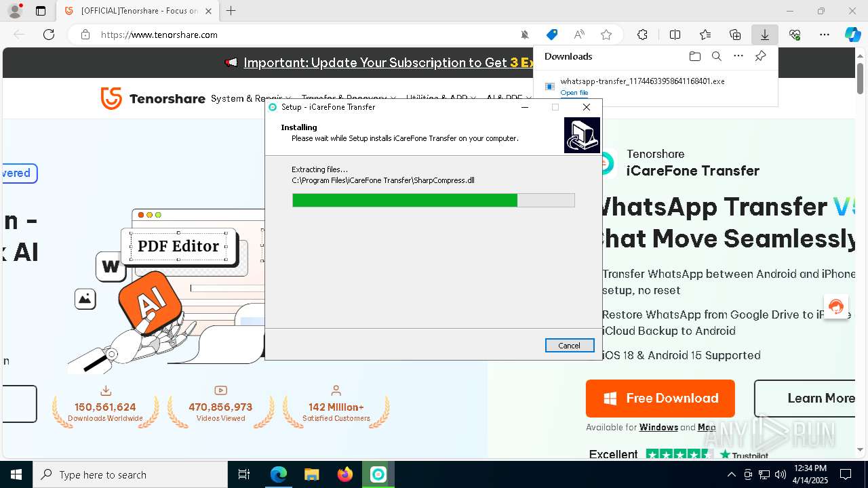
Task: Open downloads folder from Downloads panel
Action: point(694,56)
